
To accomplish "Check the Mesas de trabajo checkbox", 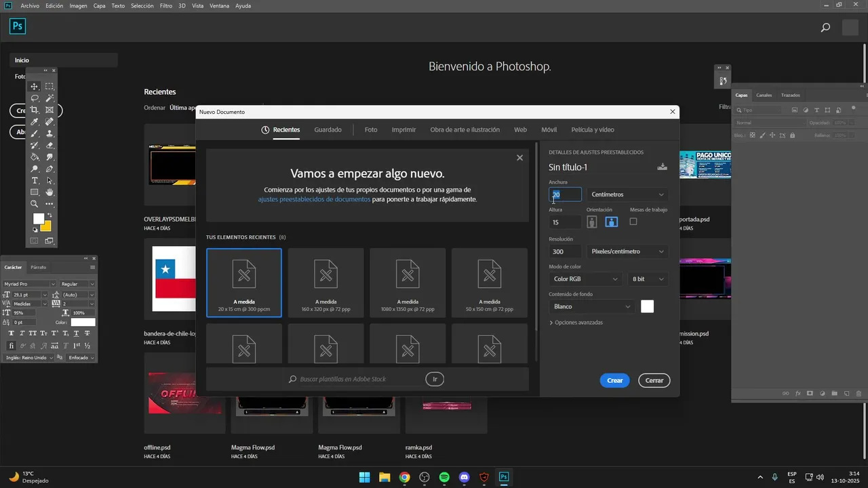I will click(x=633, y=222).
